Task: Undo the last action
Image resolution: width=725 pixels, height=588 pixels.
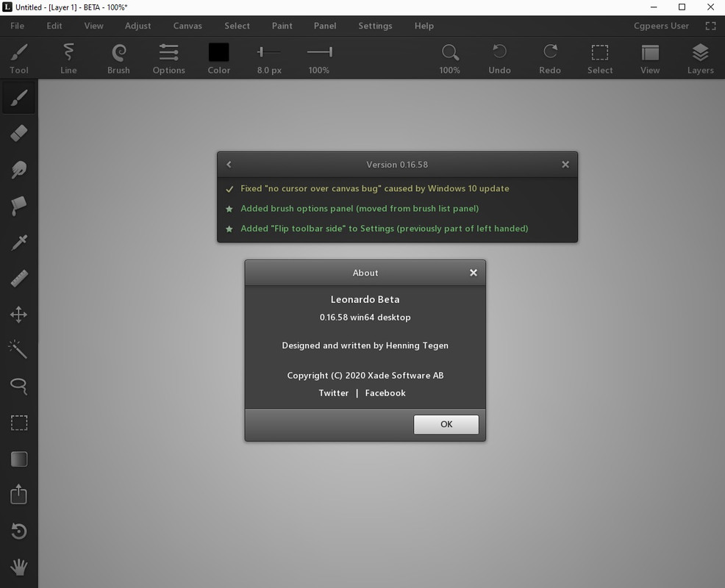Action: [x=500, y=58]
